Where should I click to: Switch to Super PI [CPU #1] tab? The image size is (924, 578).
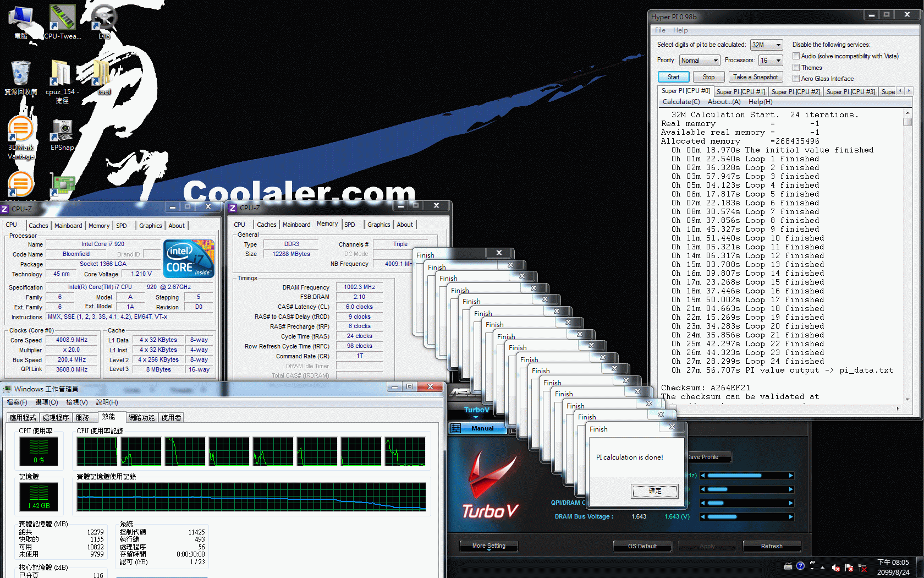(x=740, y=92)
